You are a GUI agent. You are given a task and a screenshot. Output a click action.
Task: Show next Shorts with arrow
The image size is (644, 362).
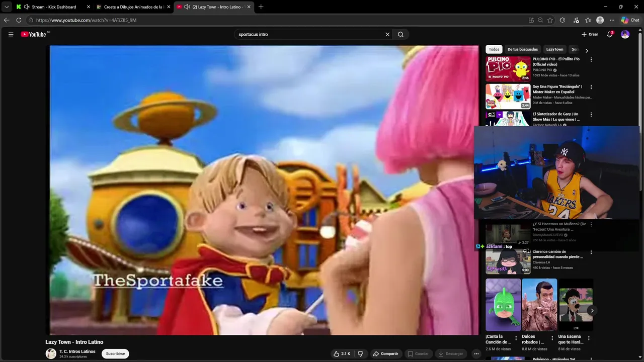click(x=592, y=310)
